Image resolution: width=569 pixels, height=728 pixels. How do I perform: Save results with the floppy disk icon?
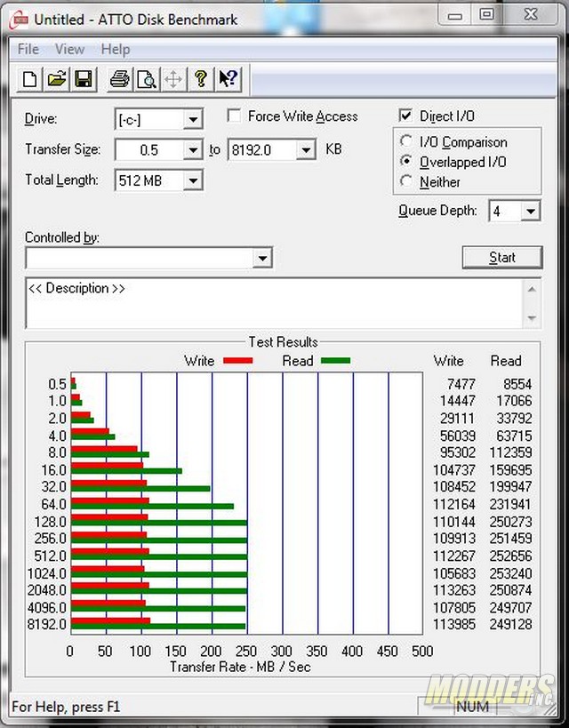coord(84,79)
